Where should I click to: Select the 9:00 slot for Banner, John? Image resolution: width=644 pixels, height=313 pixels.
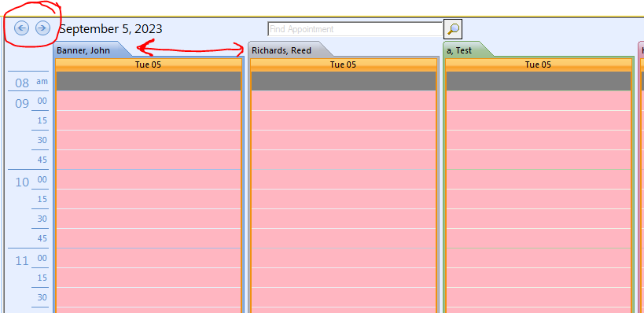point(149,101)
